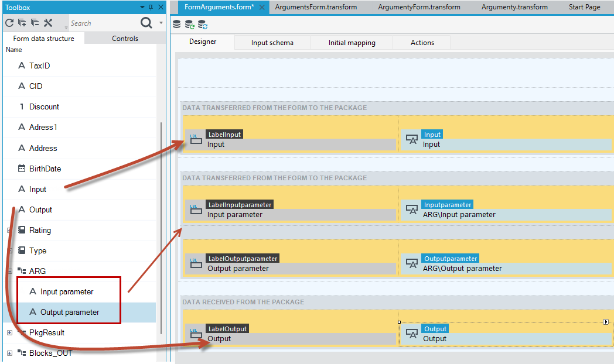The width and height of the screenshot is (614, 364).
Task: Go to the Actions tab
Action: tap(422, 43)
